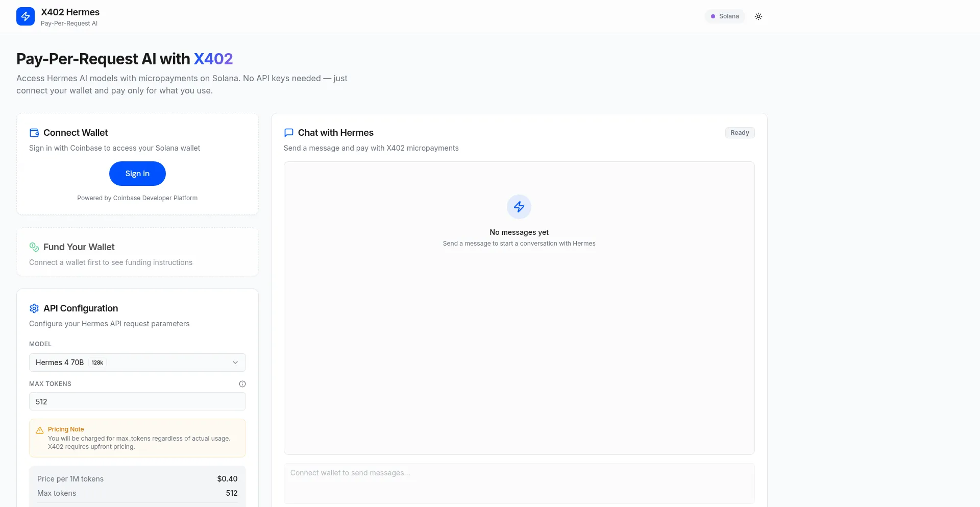The height and width of the screenshot is (507, 980).
Task: Sign in with Coinbase button
Action: (x=137, y=174)
